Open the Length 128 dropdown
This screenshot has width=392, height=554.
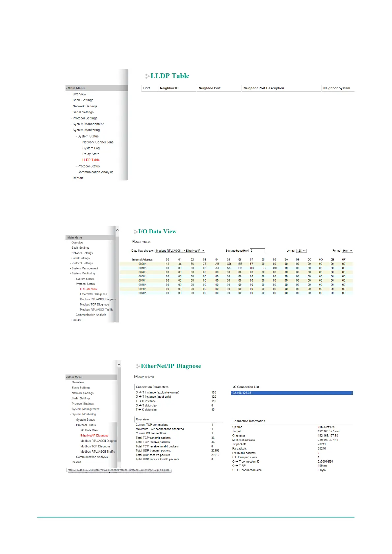click(301, 251)
